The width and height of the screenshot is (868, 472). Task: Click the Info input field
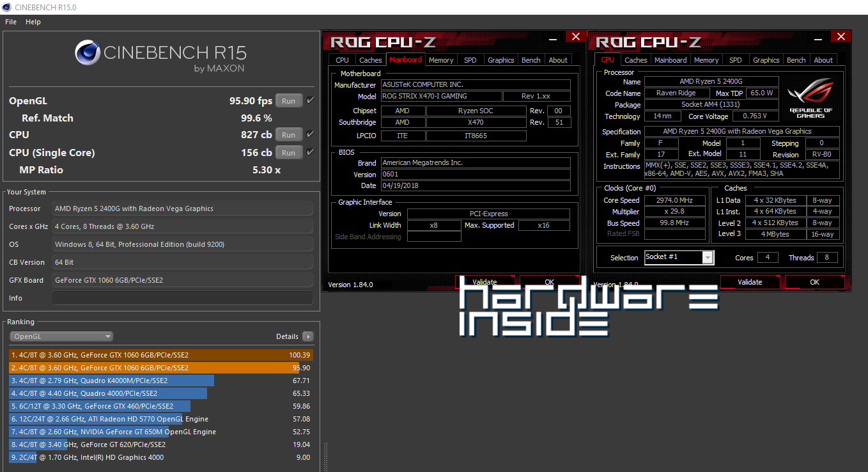tap(183, 298)
